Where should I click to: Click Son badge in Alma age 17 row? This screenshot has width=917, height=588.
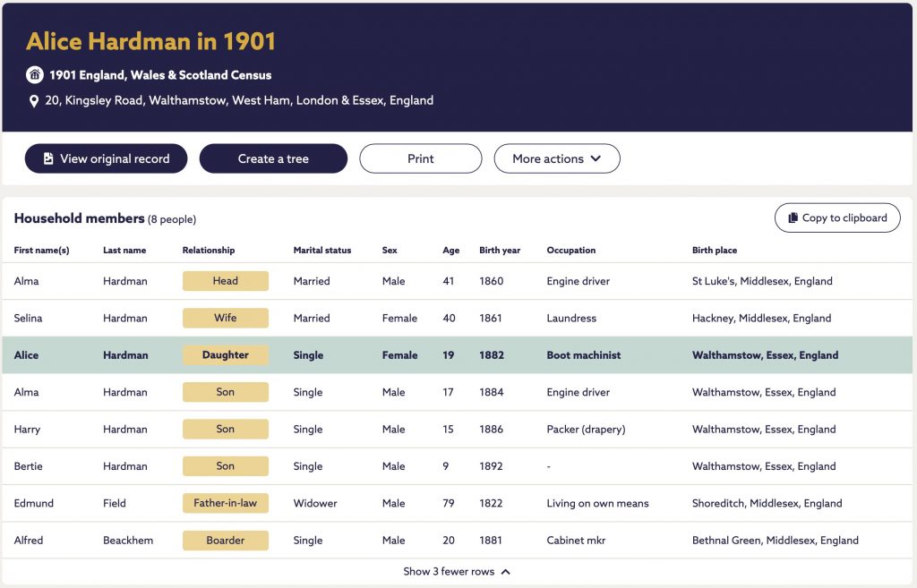(x=225, y=392)
